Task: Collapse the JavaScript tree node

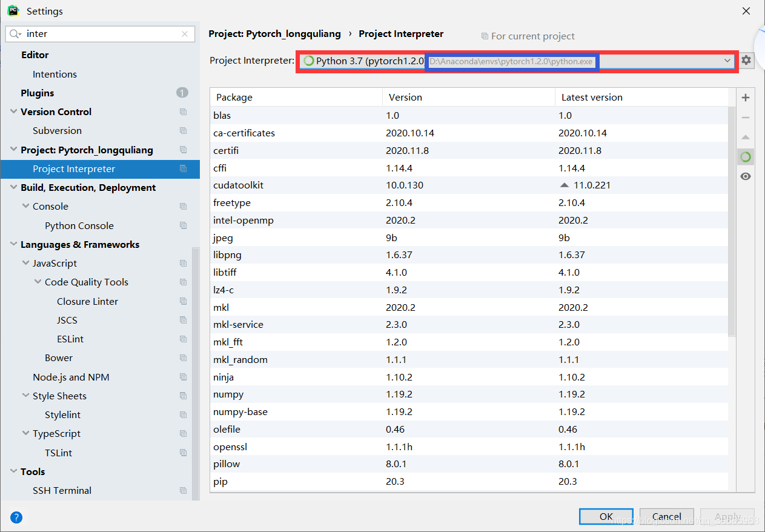Action: 25,264
